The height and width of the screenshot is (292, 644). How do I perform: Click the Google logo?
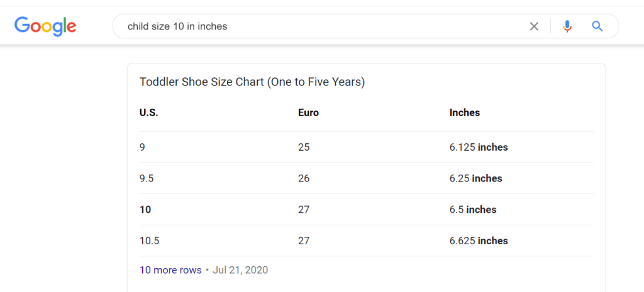[x=45, y=26]
